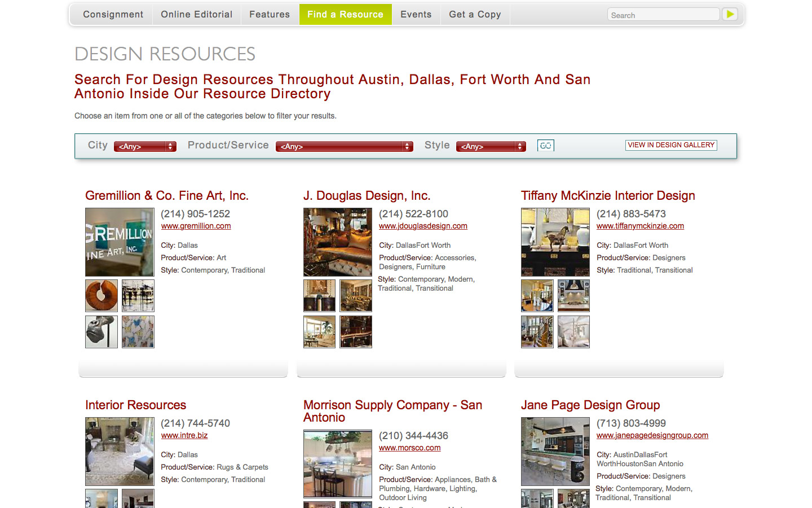This screenshot has width=812, height=508.
Task: Open the Jane Page Design Group title
Action: (590, 405)
